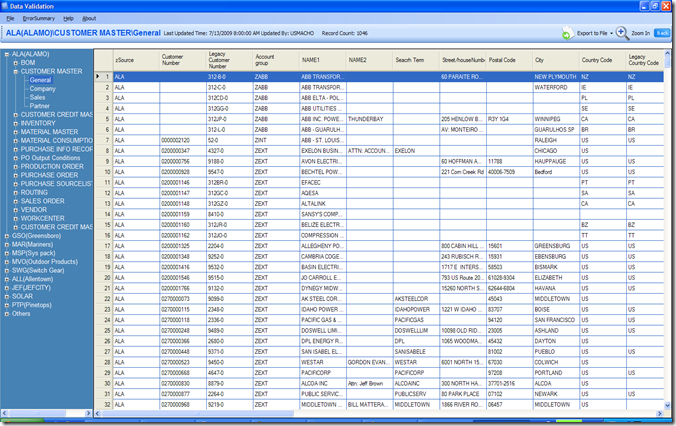Select PRODUCTION ORDER tree item
676x426 pixels.
coord(52,166)
